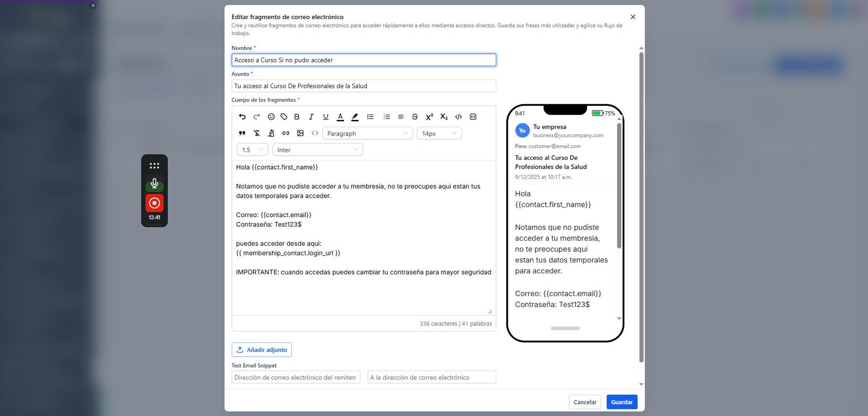Click the redo arrow icon
This screenshot has height=416, width=868.
point(257,117)
